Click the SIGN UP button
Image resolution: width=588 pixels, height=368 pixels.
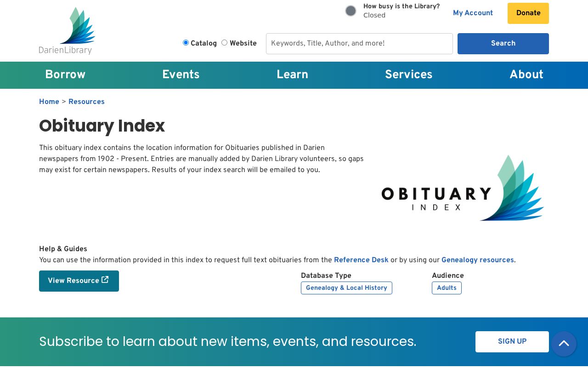tap(512, 342)
